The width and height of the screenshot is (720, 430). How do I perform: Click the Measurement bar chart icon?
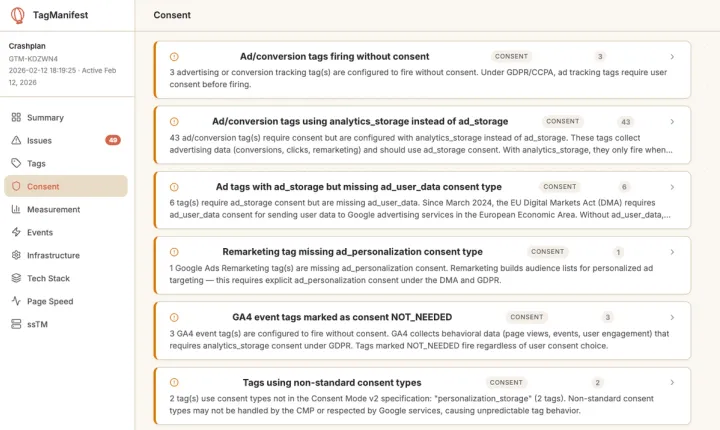(16, 209)
